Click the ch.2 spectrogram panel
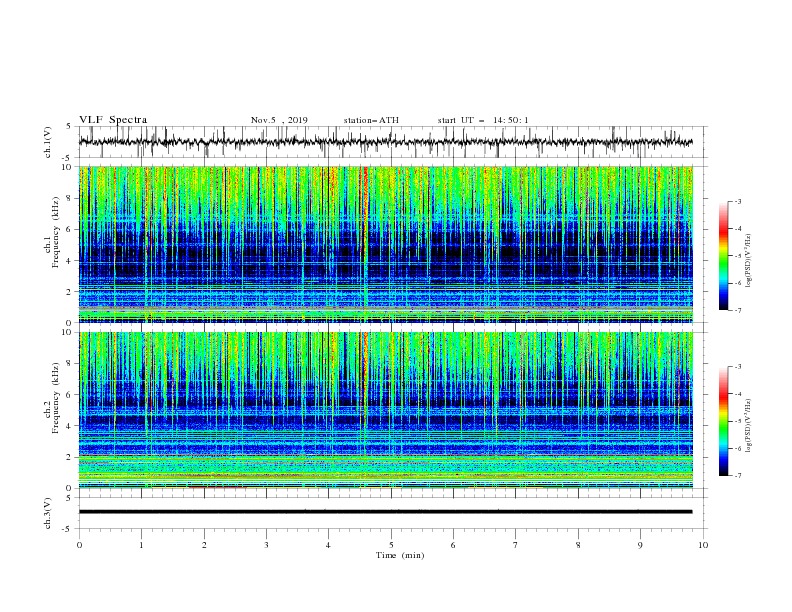Viewport: 792px width, 612px height. 386,410
